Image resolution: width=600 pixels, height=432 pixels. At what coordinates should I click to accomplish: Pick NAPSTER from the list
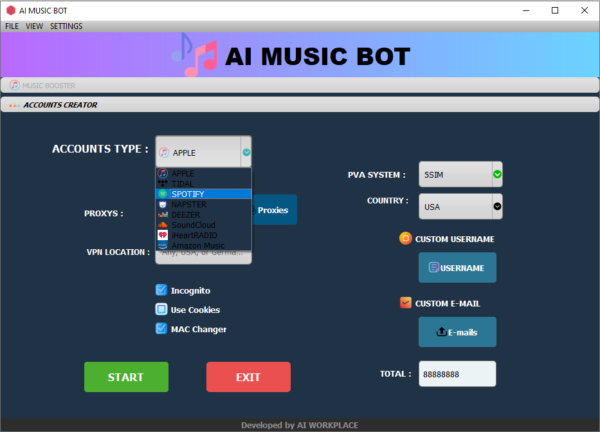pyautogui.click(x=204, y=204)
